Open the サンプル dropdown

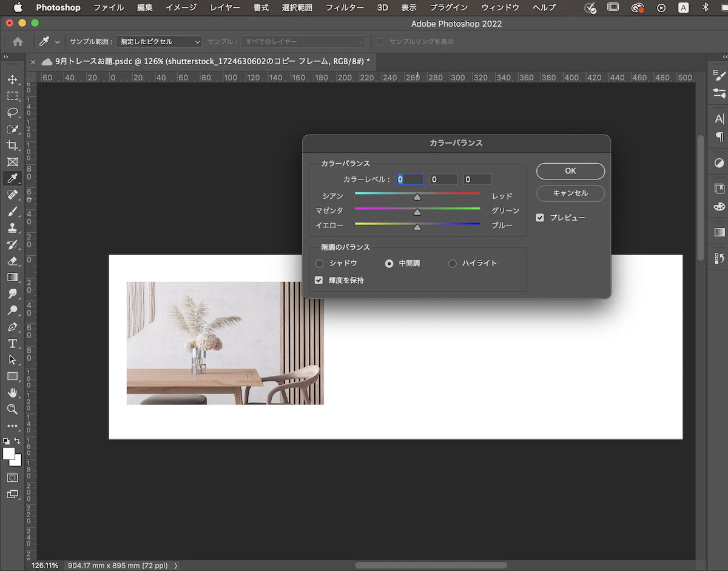[x=303, y=41]
